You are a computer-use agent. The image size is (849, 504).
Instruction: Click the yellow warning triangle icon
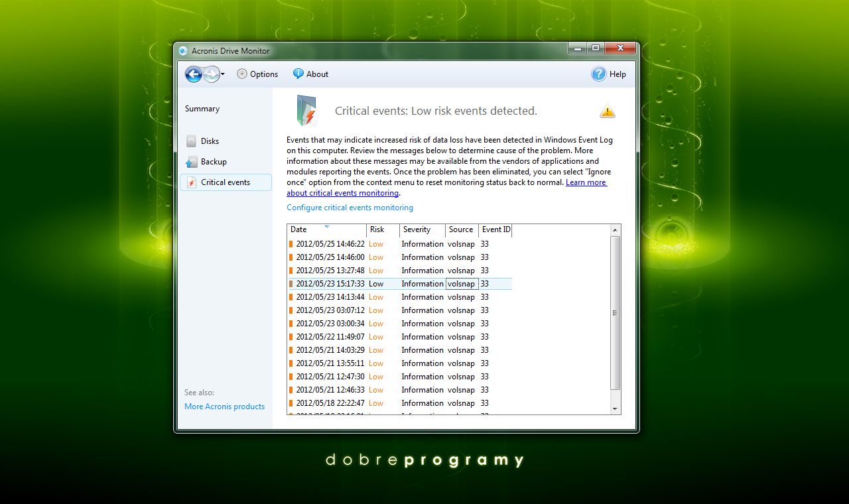tap(608, 111)
